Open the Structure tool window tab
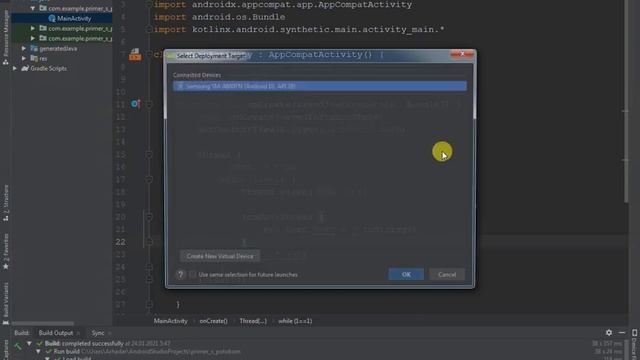Viewport: 640px width, 360px height. (6, 199)
